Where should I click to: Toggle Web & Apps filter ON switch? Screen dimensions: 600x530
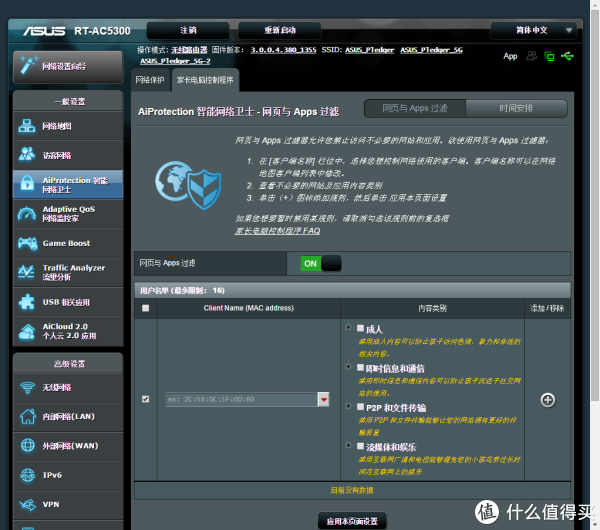tap(321, 263)
